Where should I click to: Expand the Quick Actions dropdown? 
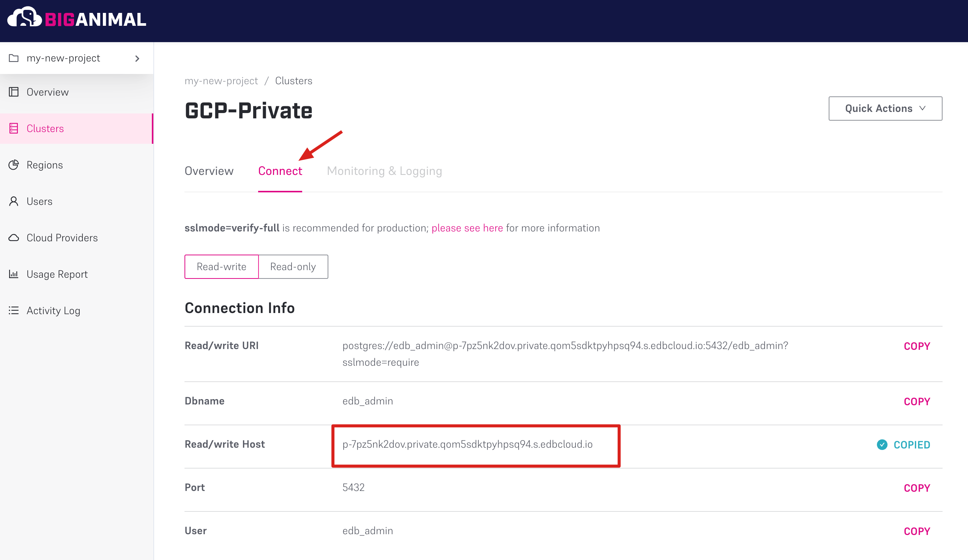point(885,108)
